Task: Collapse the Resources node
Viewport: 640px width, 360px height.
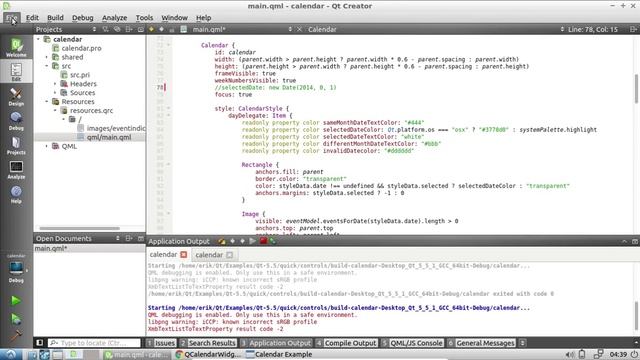Action: (x=47, y=102)
